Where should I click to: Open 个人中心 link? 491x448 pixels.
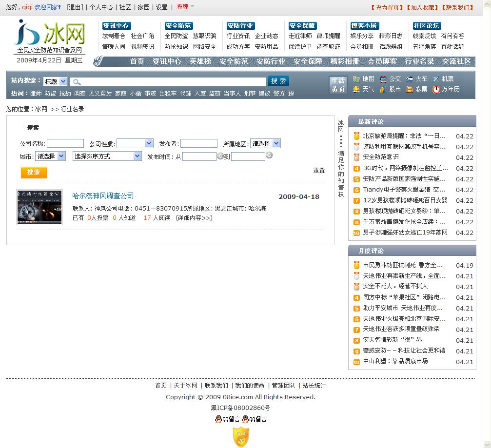(101, 7)
